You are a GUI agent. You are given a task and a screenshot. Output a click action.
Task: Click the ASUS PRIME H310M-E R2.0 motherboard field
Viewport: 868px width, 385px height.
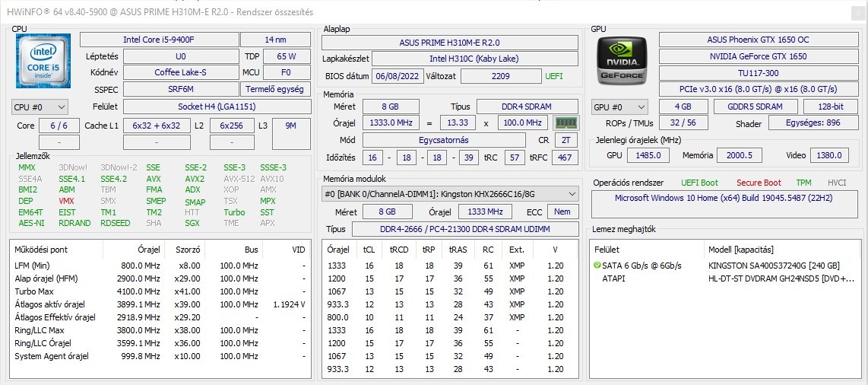pyautogui.click(x=450, y=43)
